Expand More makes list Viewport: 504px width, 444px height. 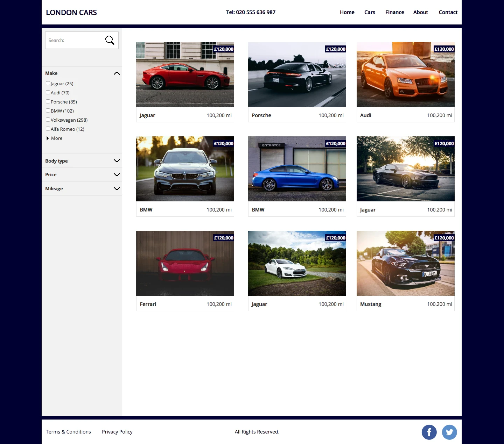[54, 138]
